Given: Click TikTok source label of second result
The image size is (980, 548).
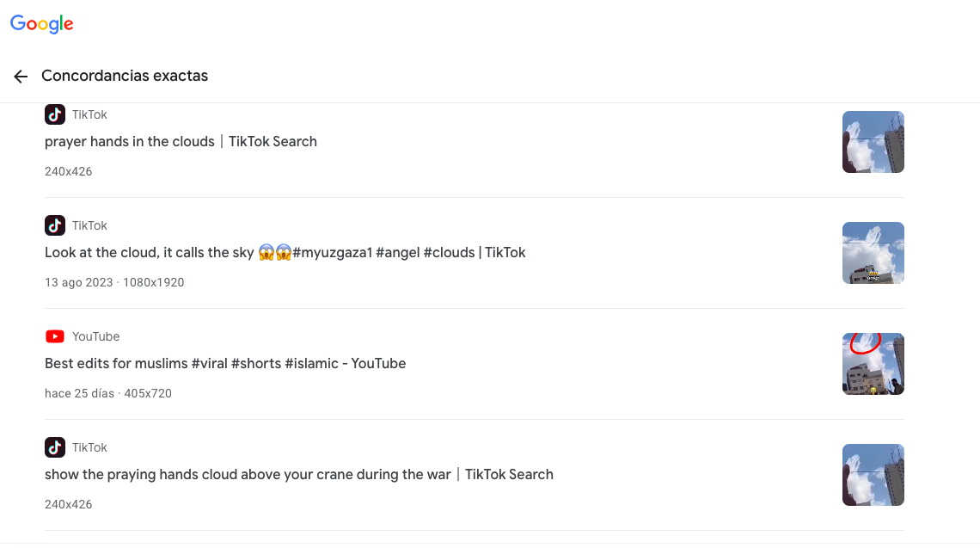Looking at the screenshot, I should (x=89, y=225).
